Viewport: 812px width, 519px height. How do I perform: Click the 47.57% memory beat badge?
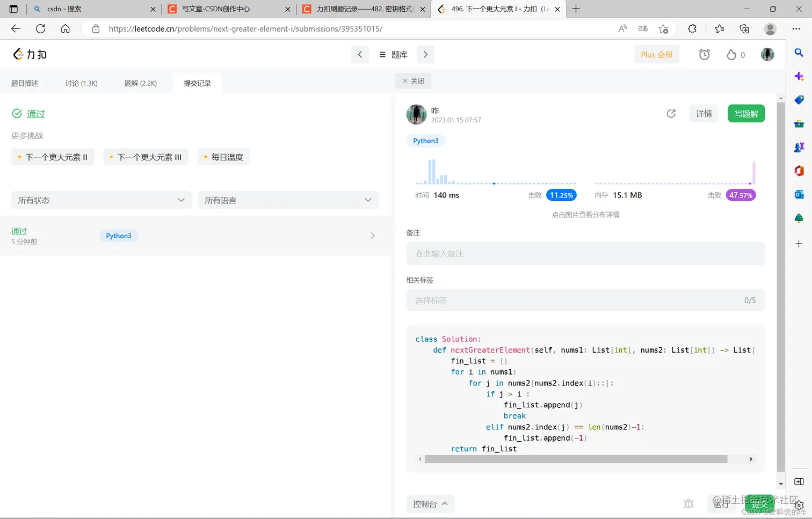[741, 195]
